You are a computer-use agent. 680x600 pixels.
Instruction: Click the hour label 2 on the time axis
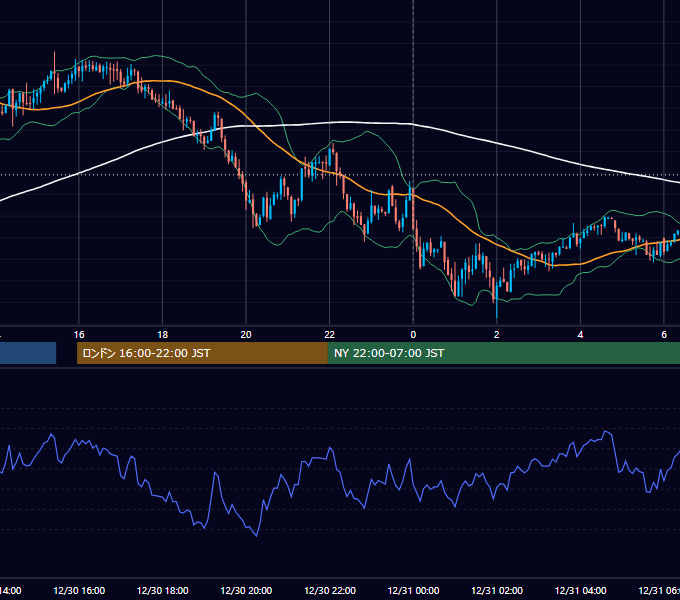point(497,335)
